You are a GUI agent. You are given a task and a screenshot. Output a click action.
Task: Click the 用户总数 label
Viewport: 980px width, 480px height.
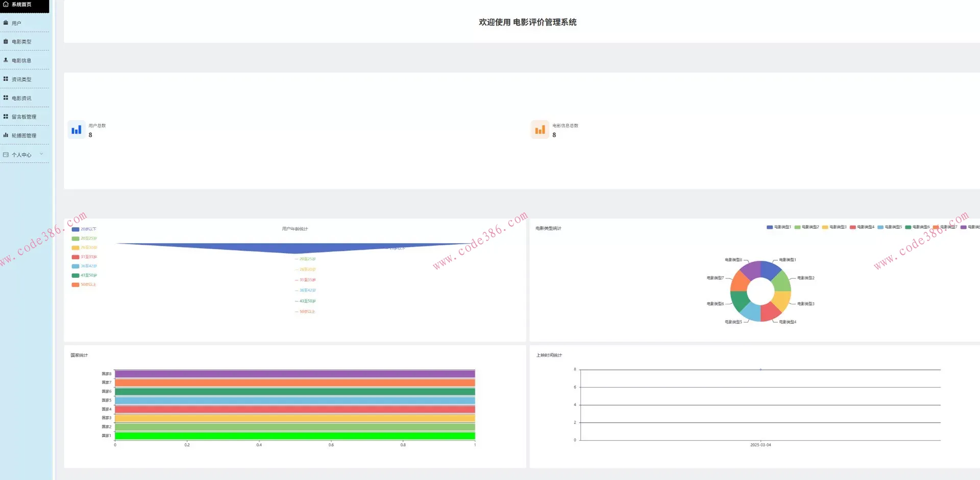point(97,126)
